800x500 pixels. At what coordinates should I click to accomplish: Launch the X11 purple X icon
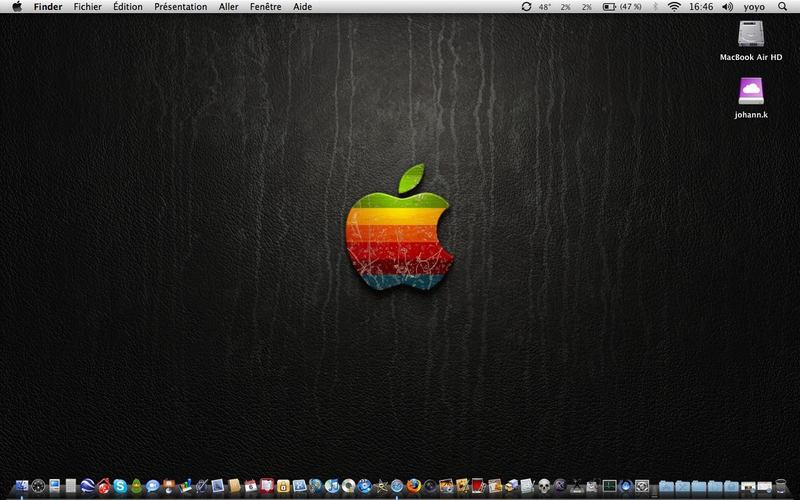(560, 485)
